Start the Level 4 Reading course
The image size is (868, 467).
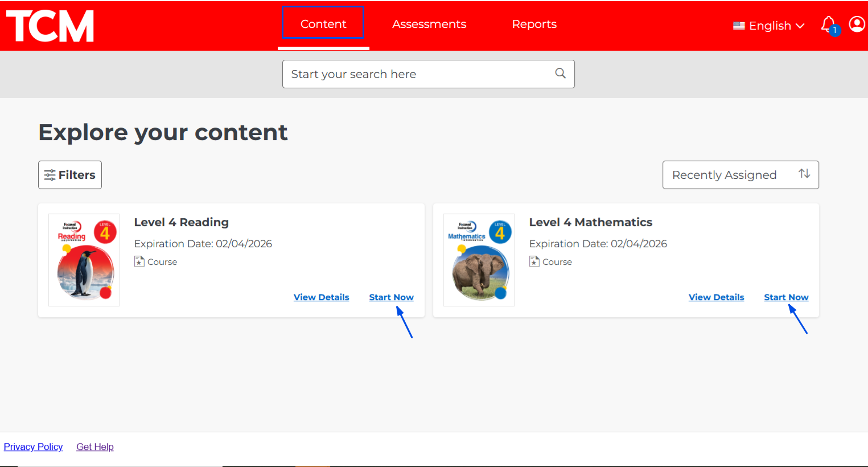[x=391, y=297]
